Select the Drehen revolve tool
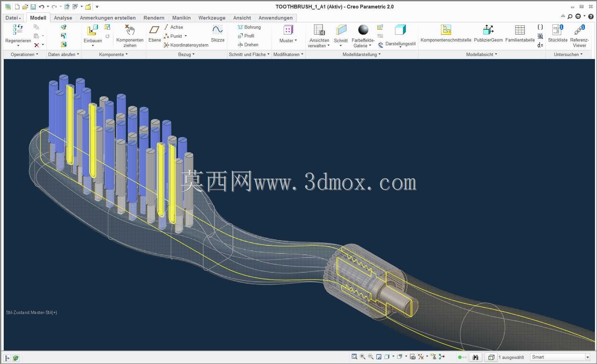The width and height of the screenshot is (597, 364). click(248, 45)
